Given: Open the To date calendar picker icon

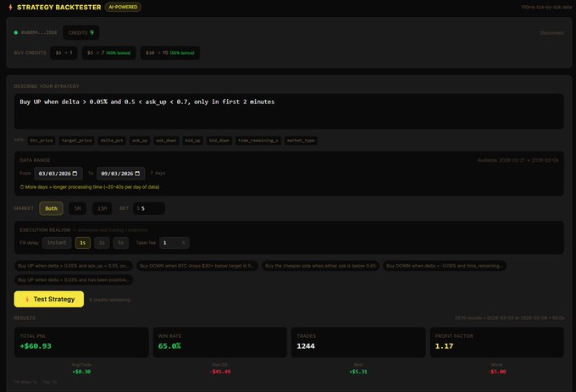Looking at the screenshot, I should [141, 173].
